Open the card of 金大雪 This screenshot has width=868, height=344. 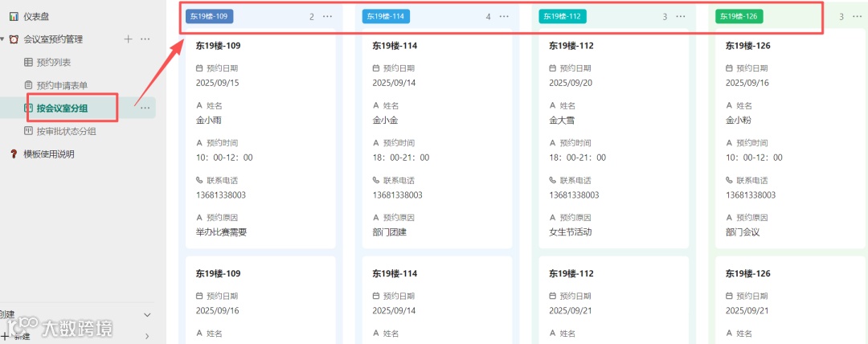tap(613, 138)
